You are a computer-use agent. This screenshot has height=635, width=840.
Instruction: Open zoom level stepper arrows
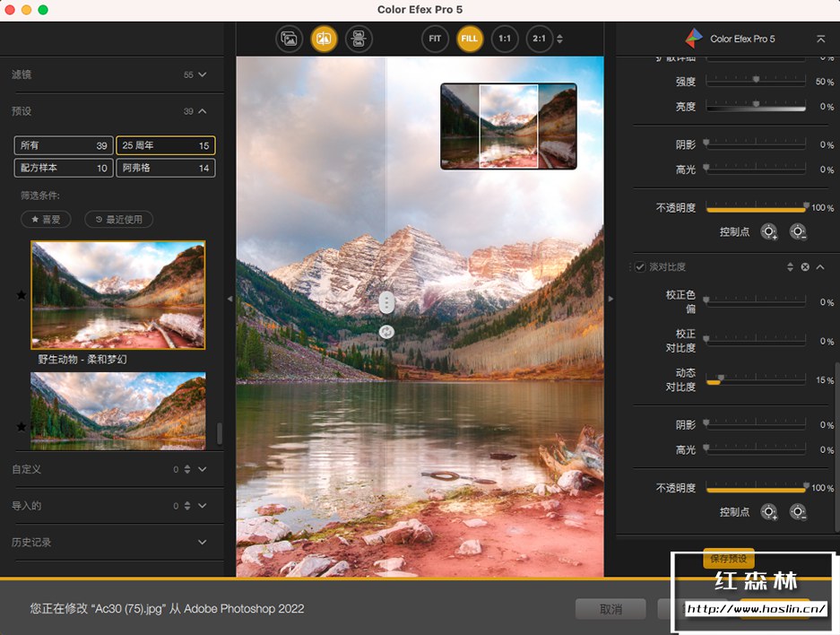[x=559, y=39]
